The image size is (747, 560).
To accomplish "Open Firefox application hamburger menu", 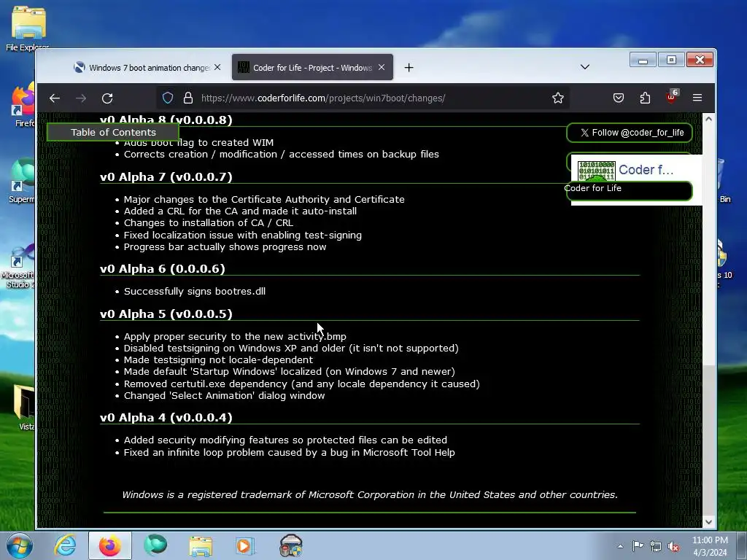I will (697, 98).
